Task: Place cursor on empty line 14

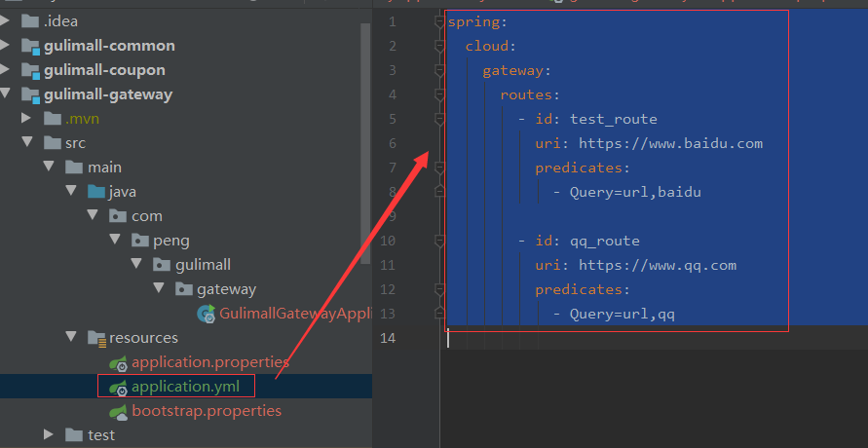Action: tap(654, 337)
